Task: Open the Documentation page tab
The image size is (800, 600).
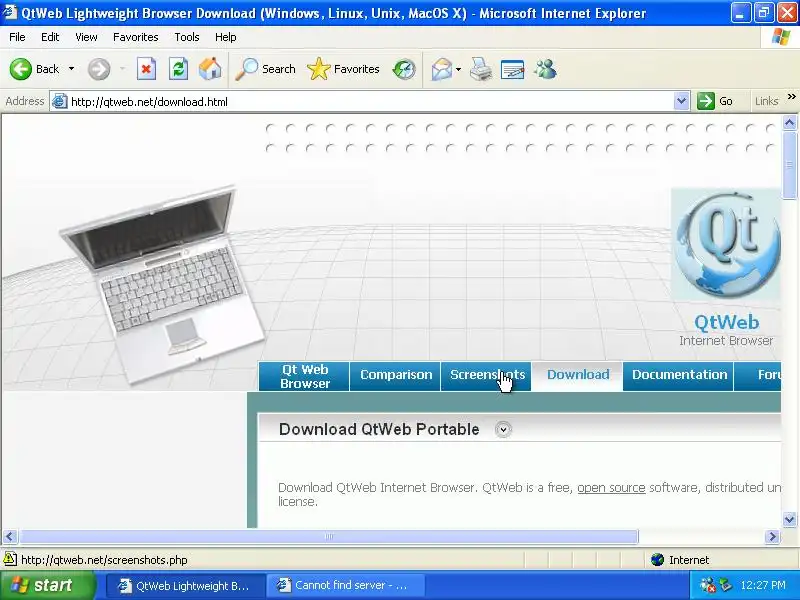Action: (679, 377)
